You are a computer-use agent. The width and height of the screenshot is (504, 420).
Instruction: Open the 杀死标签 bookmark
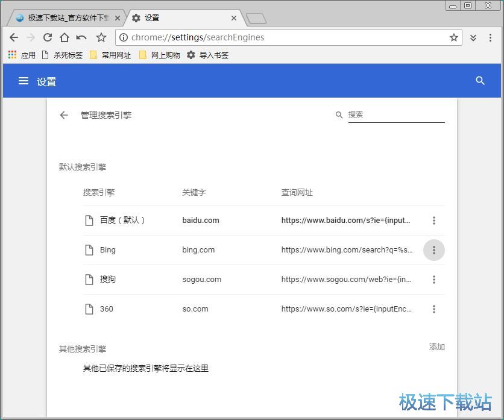point(62,55)
